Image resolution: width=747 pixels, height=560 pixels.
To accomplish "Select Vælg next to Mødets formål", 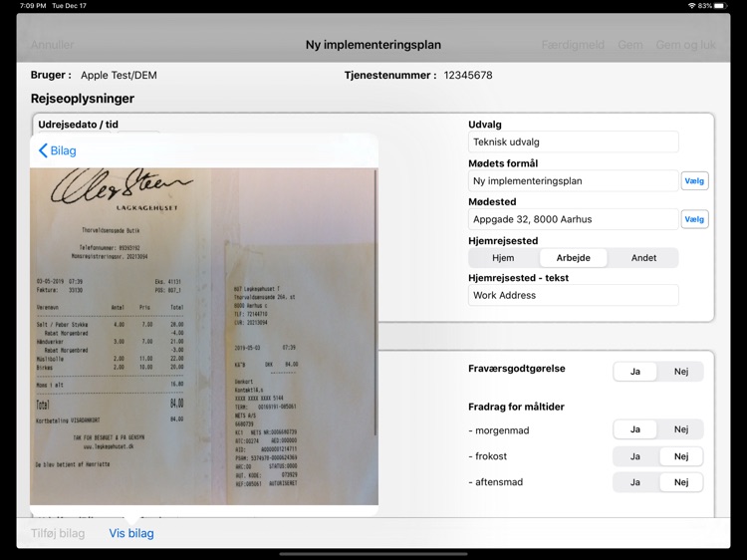I will [694, 181].
